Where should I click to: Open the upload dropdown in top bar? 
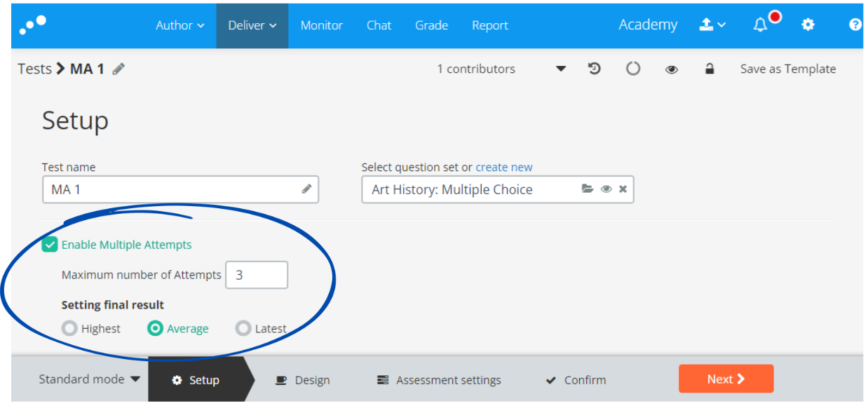click(x=712, y=25)
